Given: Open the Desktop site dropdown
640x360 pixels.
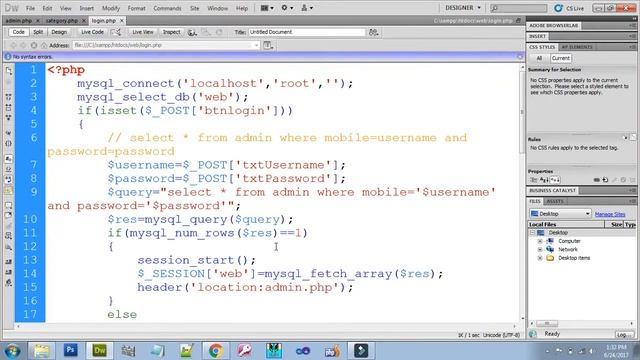Looking at the screenshot, I should [x=560, y=214].
